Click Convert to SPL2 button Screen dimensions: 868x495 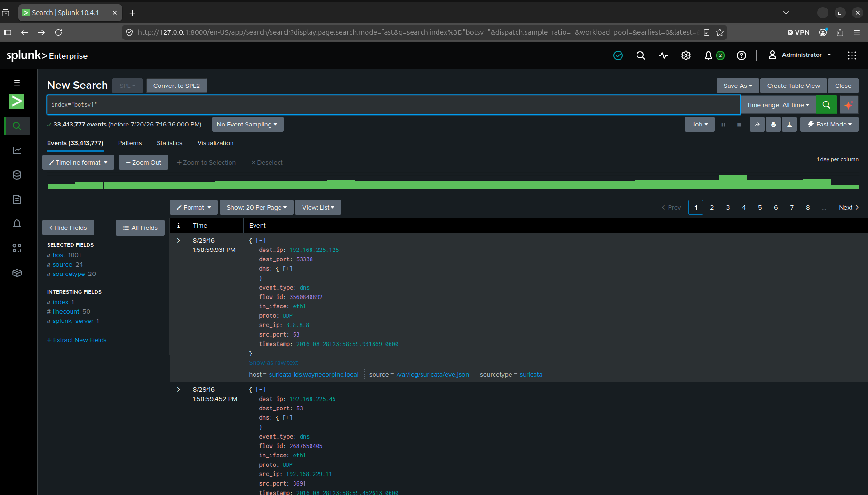(x=176, y=86)
